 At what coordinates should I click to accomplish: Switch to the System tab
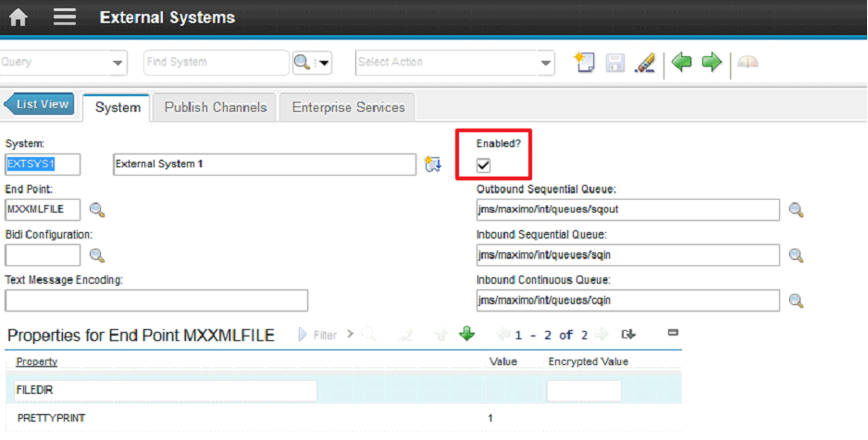pyautogui.click(x=118, y=107)
